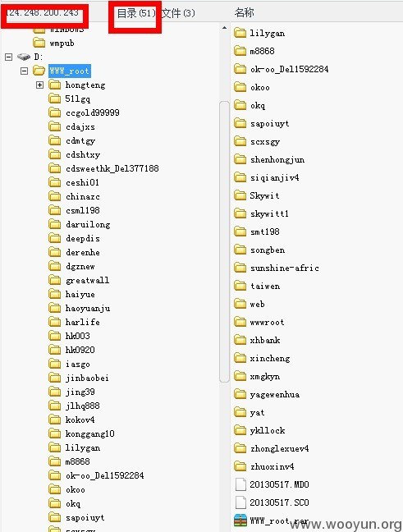Select xincheng in the name list

pos(270,358)
